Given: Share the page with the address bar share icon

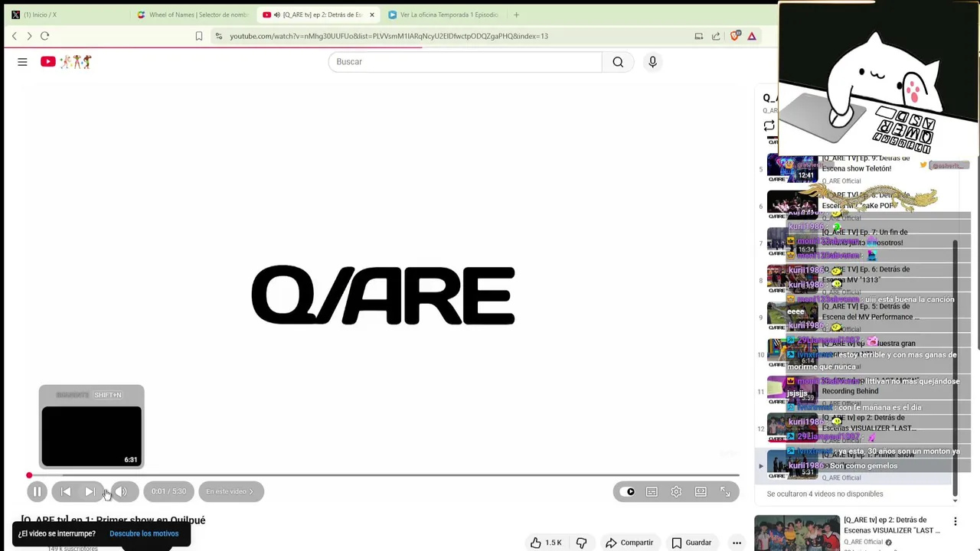Looking at the screenshot, I should click(x=716, y=36).
